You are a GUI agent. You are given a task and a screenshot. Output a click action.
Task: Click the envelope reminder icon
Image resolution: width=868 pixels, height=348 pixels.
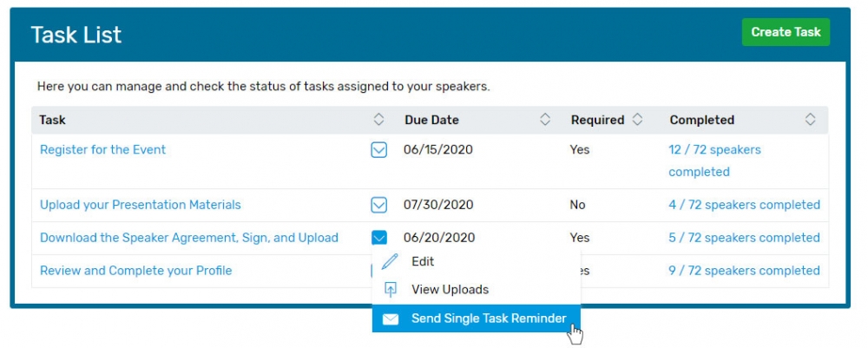[x=391, y=318]
